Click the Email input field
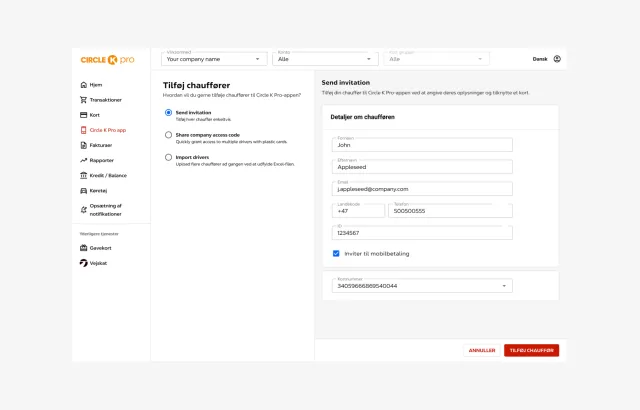This screenshot has height=410, width=640. point(422,189)
